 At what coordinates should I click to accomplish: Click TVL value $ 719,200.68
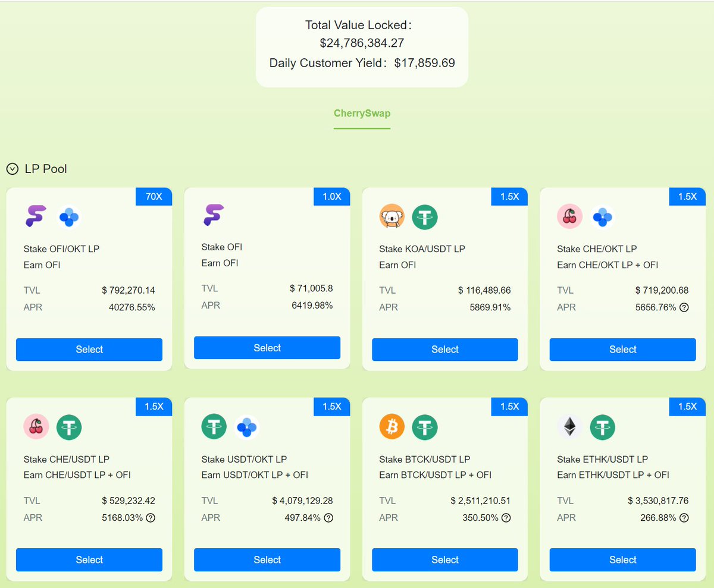coord(662,291)
